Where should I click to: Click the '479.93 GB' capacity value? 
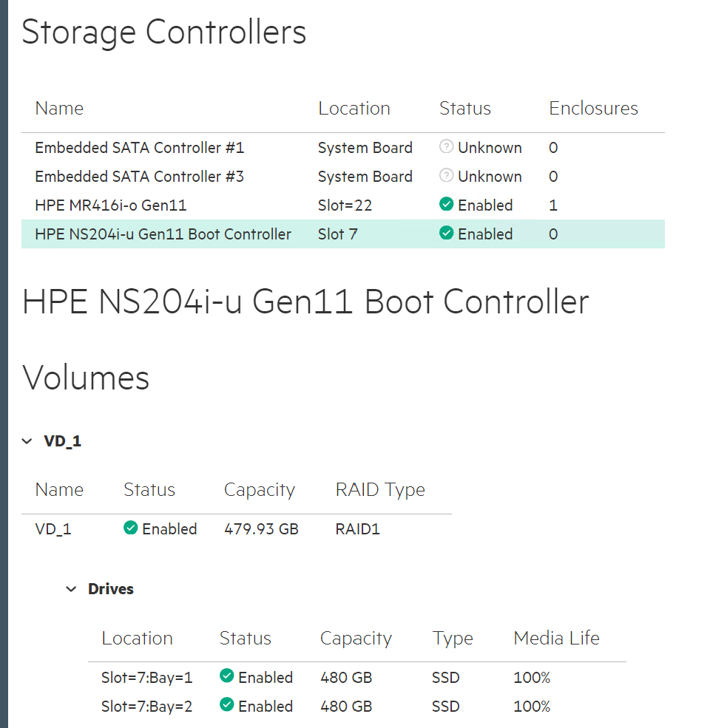point(261,529)
